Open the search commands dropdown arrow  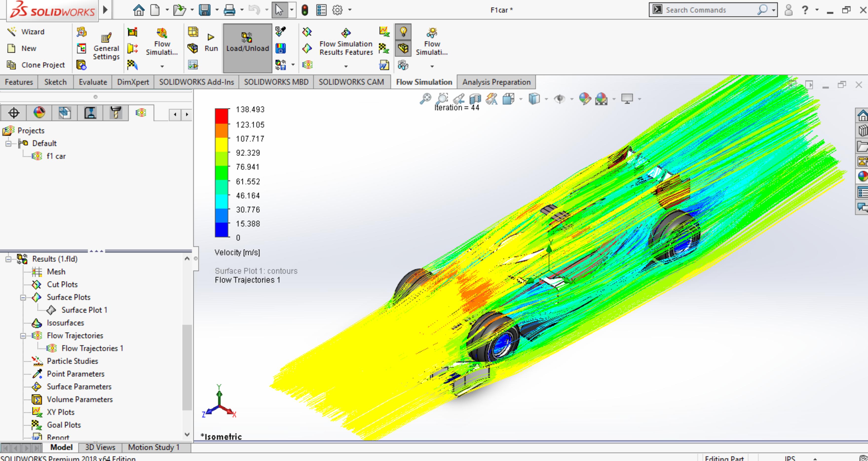(x=773, y=10)
